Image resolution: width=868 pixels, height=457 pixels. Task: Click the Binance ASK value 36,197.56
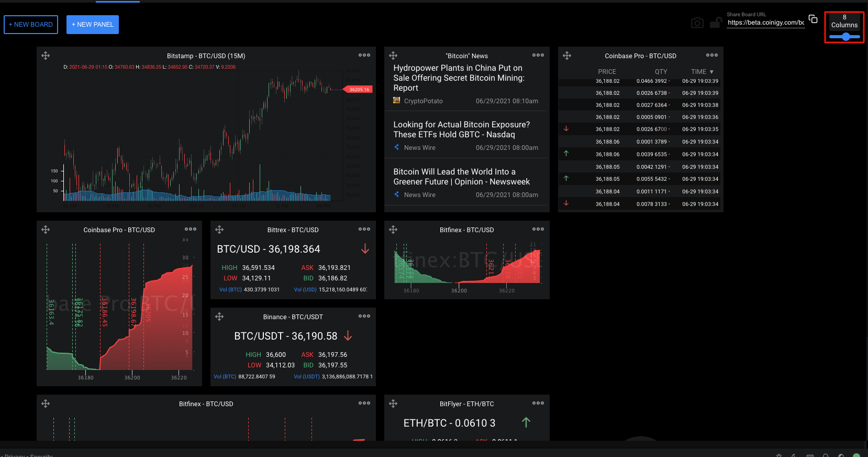coord(333,355)
